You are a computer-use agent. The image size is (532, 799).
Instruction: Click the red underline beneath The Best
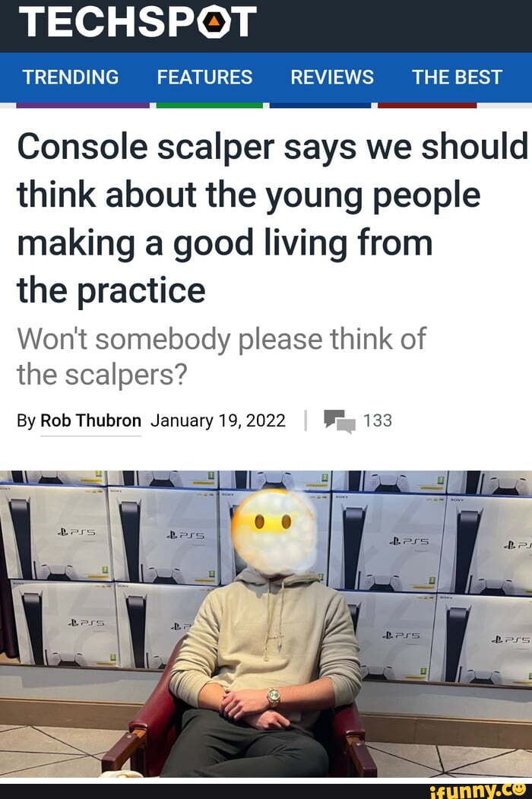point(427,106)
